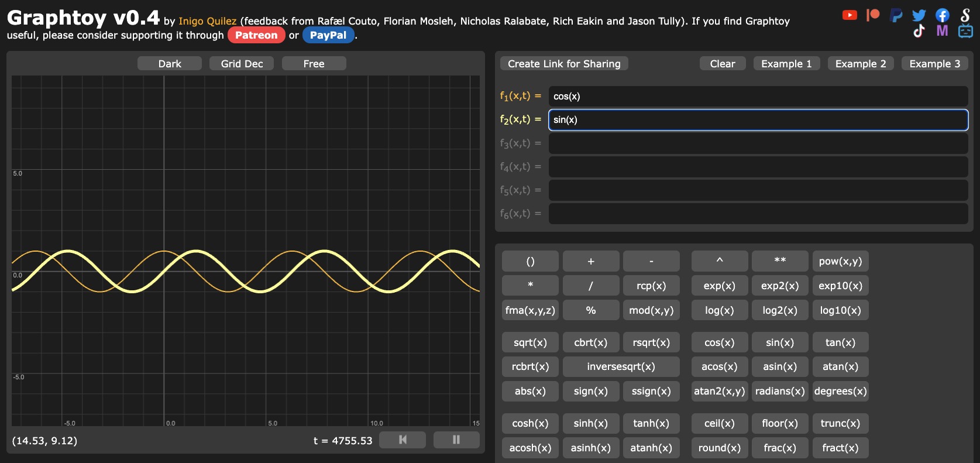Insert the fract(x) function
This screenshot has width=980, height=463.
pyautogui.click(x=840, y=448)
